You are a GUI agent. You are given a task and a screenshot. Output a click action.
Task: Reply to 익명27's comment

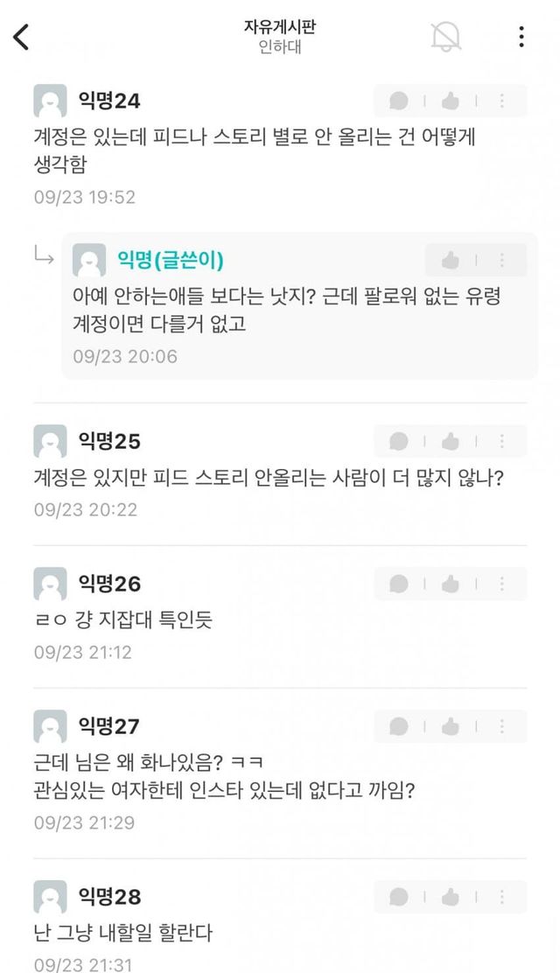click(399, 726)
